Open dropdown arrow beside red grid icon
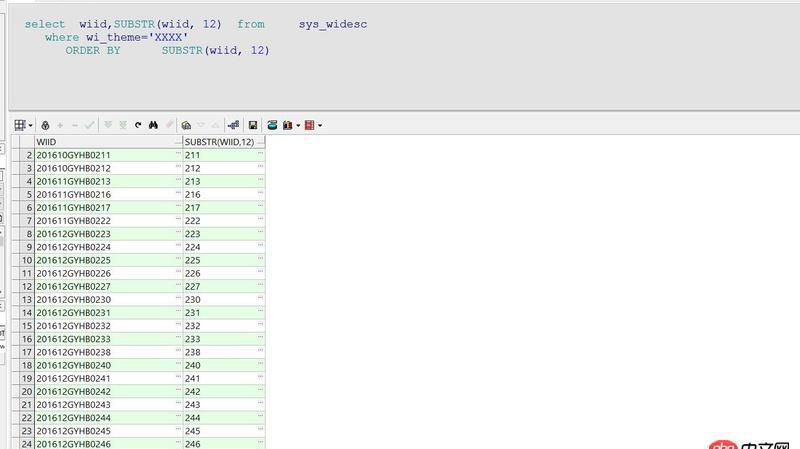The height and width of the screenshot is (449, 800). (320, 126)
